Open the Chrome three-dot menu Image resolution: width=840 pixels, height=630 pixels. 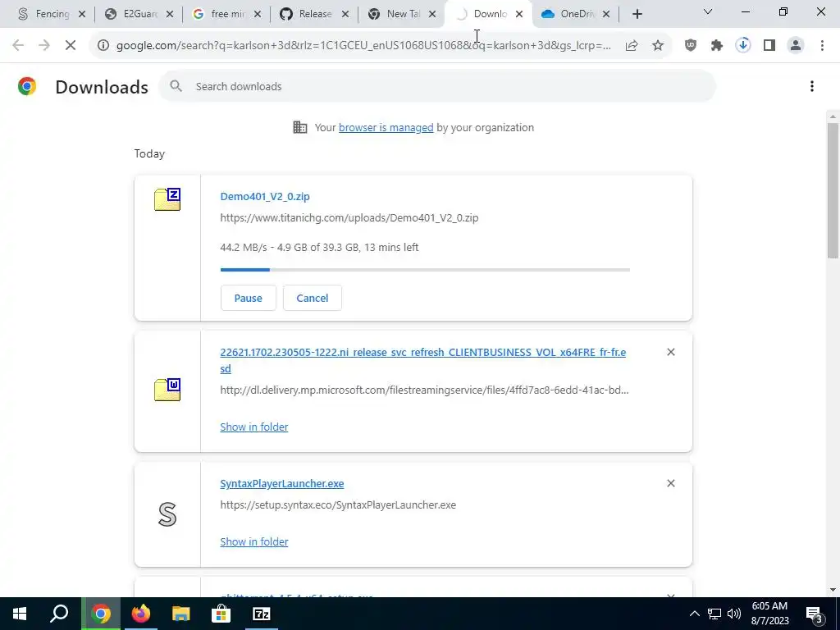coord(822,46)
